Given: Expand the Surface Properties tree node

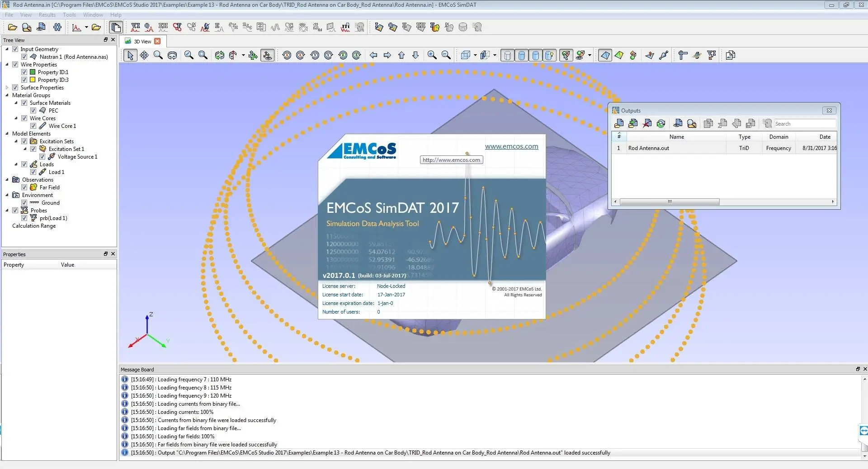Looking at the screenshot, I should click(x=7, y=87).
